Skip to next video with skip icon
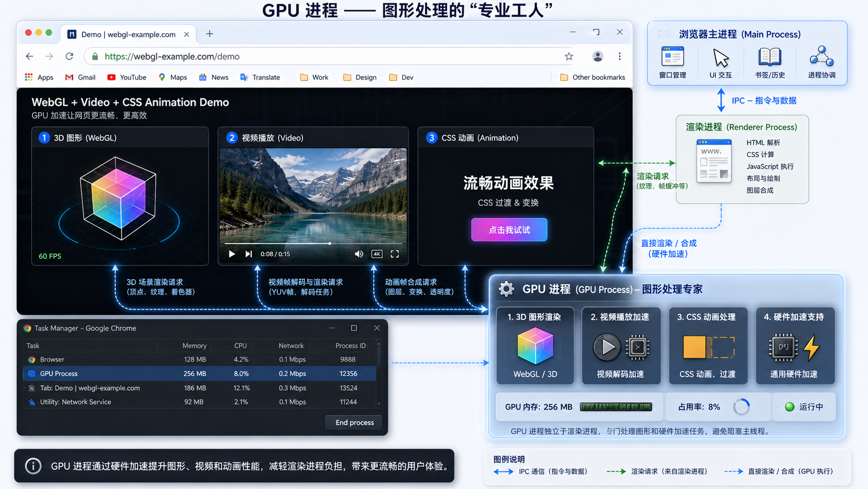 tap(249, 254)
